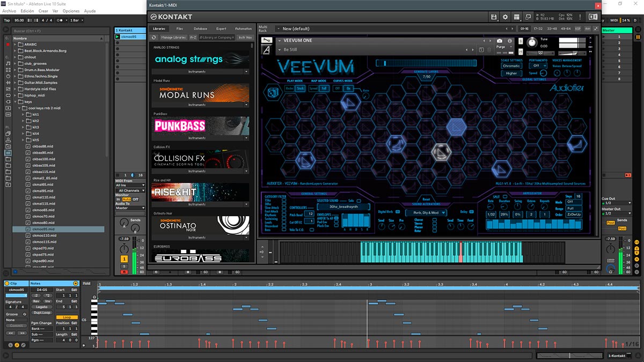Viewport: 644px width, 362px height.
Task: Open the Portamento Off dropdown
Action: tap(538, 65)
